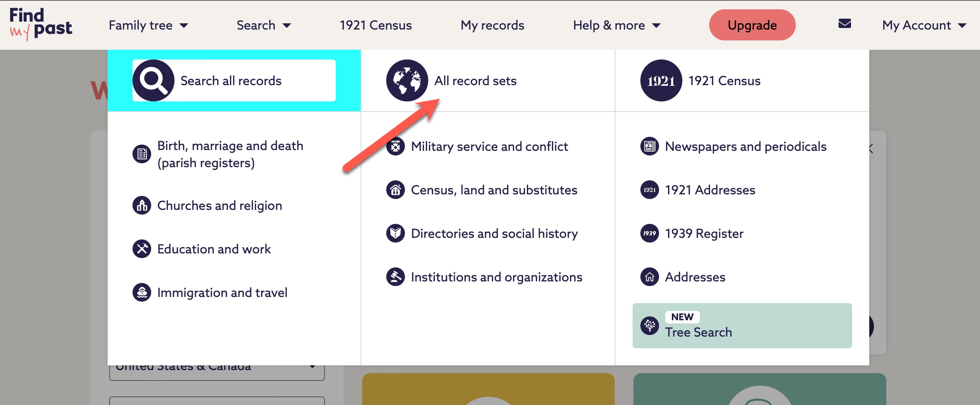Click the Upgrade button
980x405 pixels.
pyautogui.click(x=752, y=25)
